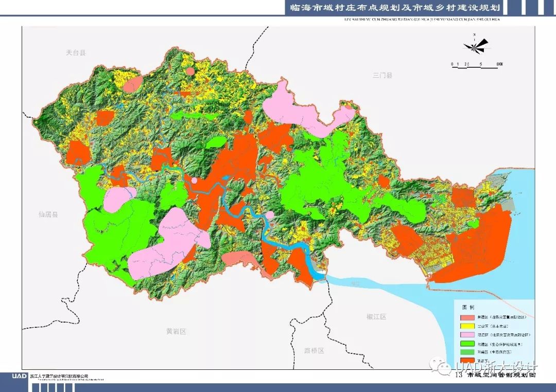Image resolution: width=556 pixels, height=392 pixels.
Task: Click the 浙江大学建筑设计研究院 company name
Action: [x=59, y=376]
